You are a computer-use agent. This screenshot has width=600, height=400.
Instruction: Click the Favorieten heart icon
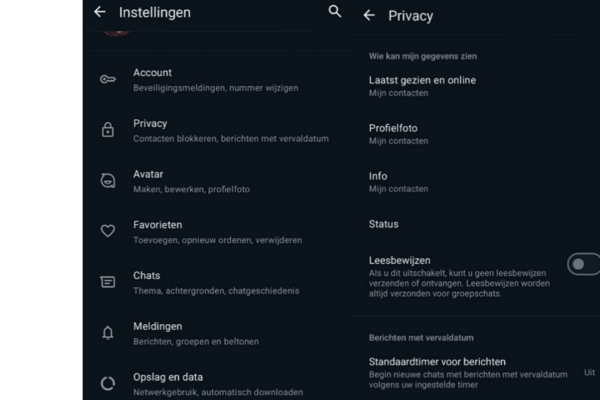click(x=108, y=231)
